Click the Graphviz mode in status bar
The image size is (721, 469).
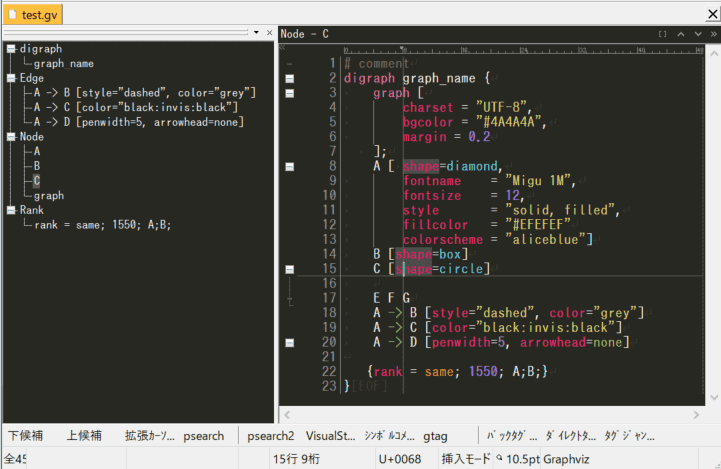[x=566, y=458]
